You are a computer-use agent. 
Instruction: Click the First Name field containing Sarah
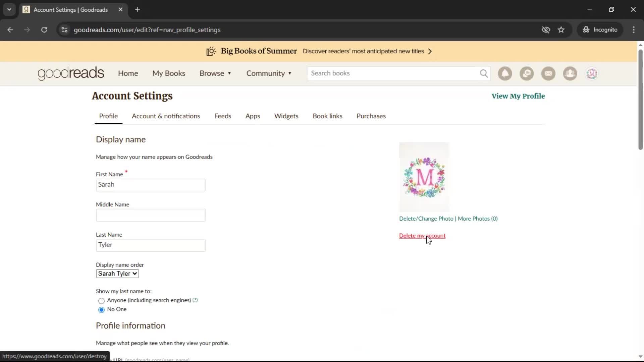point(151,185)
